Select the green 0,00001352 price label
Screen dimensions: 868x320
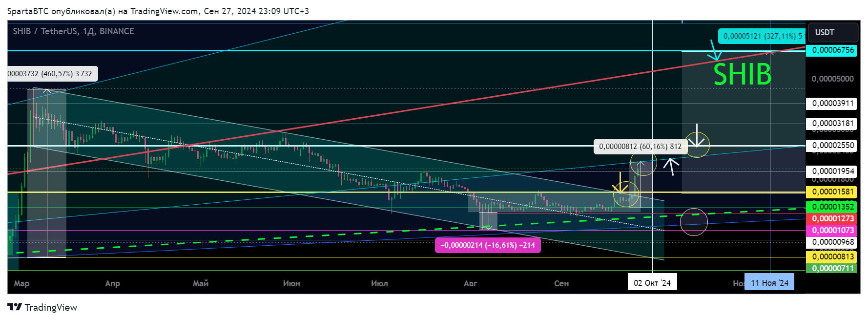(x=831, y=207)
